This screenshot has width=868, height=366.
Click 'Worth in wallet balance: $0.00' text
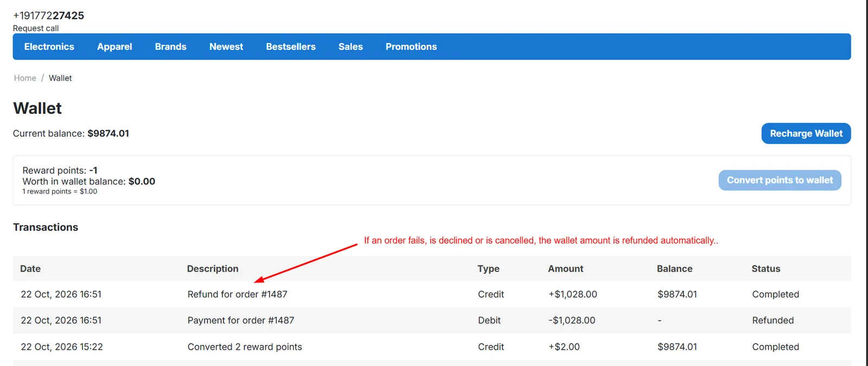tap(88, 182)
